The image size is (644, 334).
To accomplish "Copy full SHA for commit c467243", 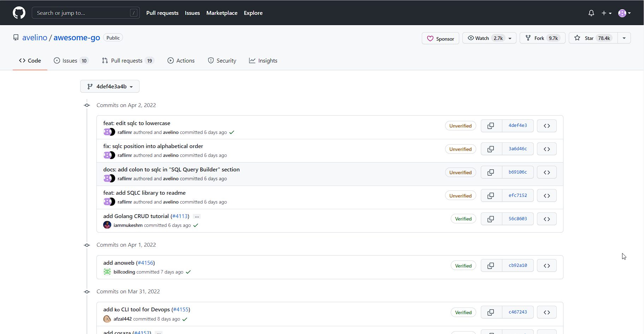I will (x=491, y=312).
